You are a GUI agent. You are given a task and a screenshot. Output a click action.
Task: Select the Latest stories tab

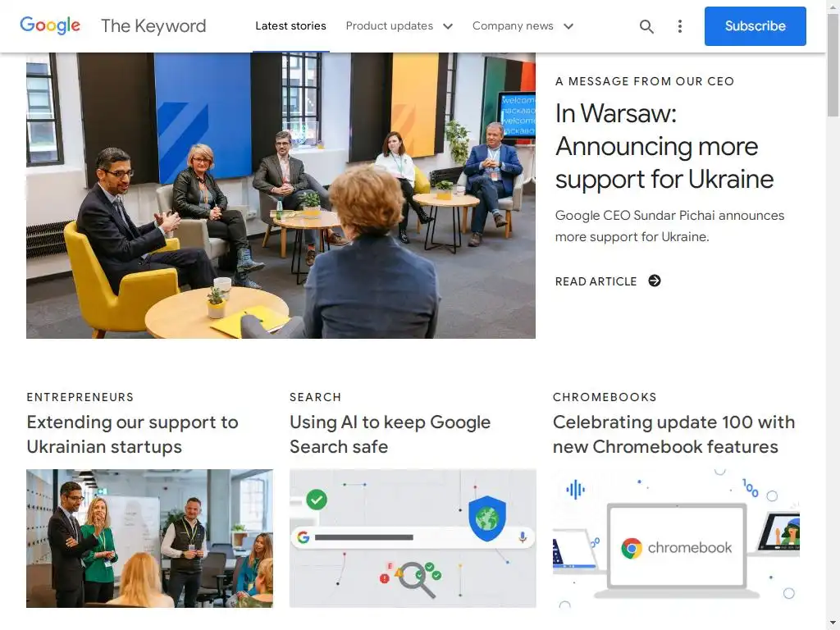[290, 25]
